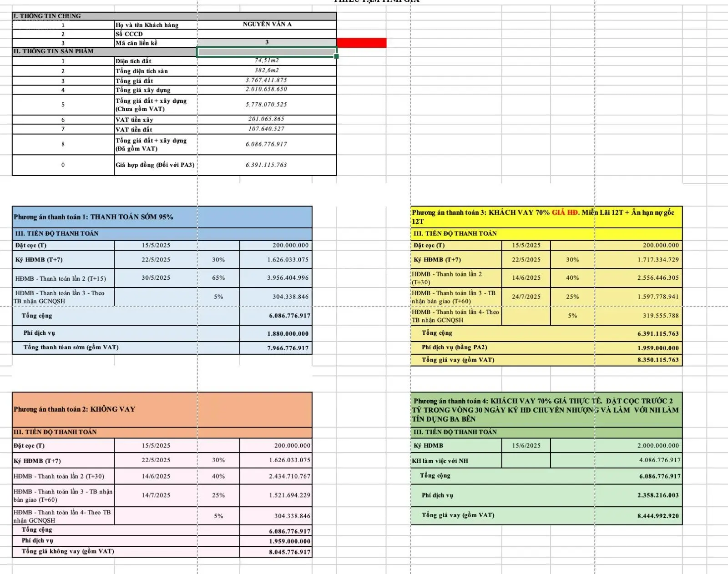This screenshot has width=728, height=574.
Task: Select the service fee '1.880.000.000'
Action: [276, 333]
